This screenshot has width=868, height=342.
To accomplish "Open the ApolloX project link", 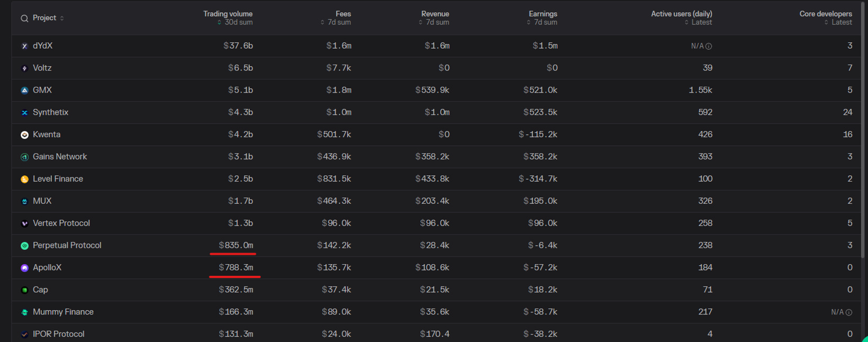I will (x=47, y=268).
